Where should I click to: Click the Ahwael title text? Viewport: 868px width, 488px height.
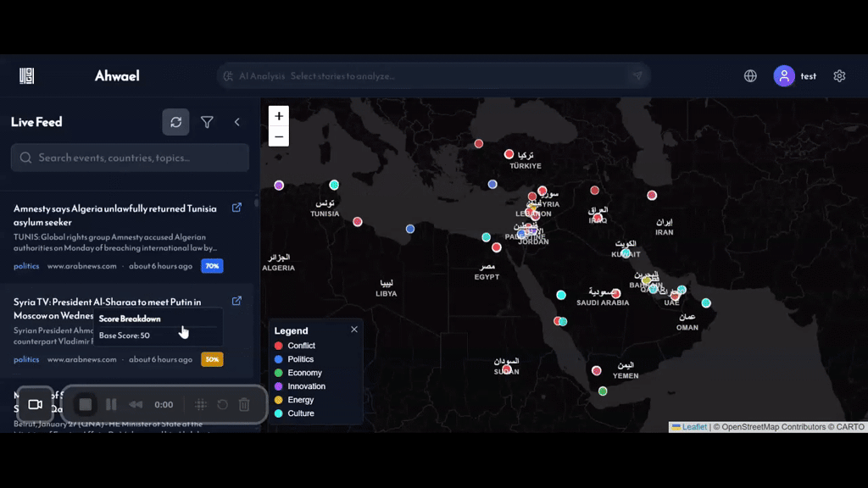(x=117, y=75)
